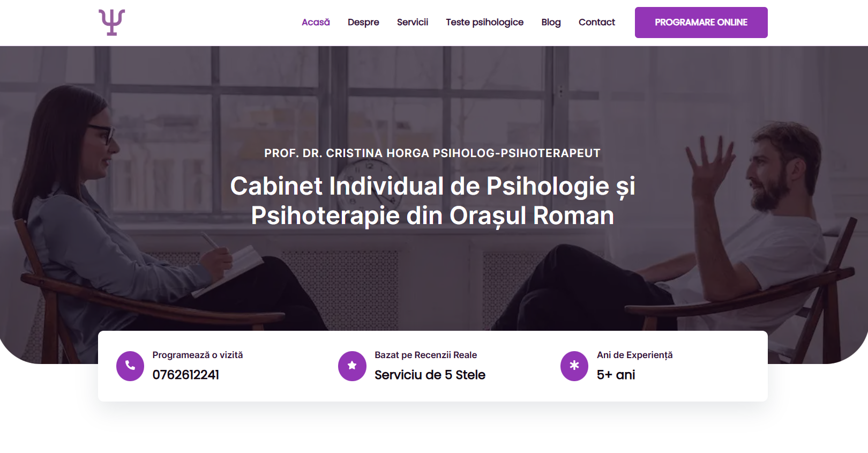Open the Despre page
868x453 pixels.
tap(363, 23)
